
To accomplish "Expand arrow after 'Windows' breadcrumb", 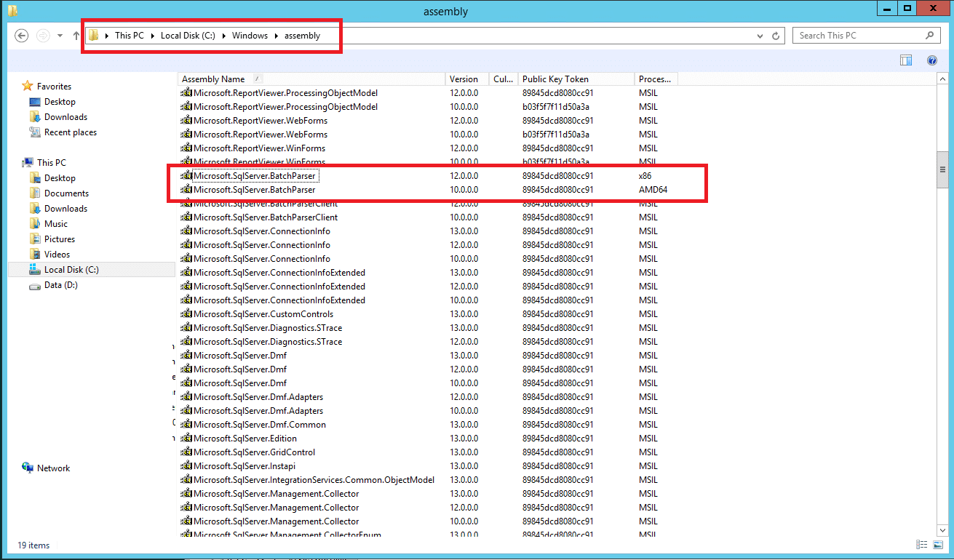I will (276, 36).
